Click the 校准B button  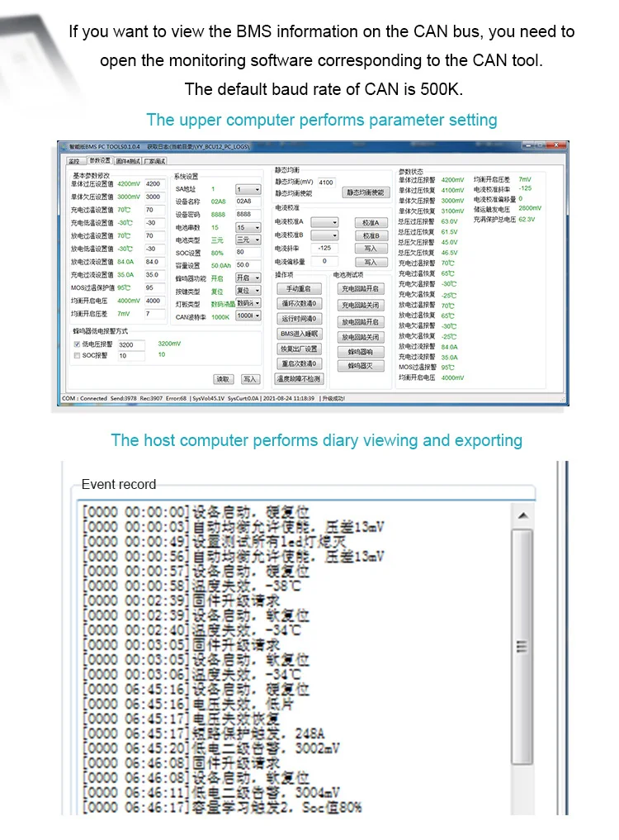371,235
